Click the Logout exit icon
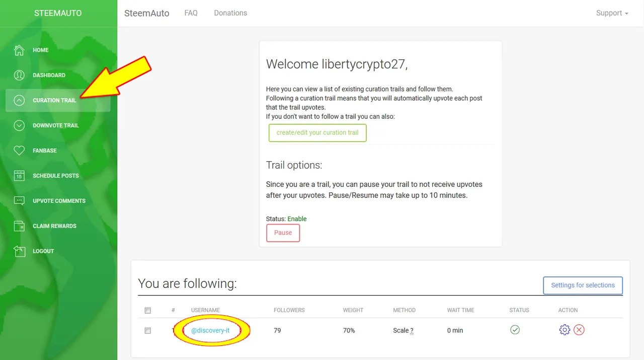Viewport: 644px width, 360px height. [19, 251]
